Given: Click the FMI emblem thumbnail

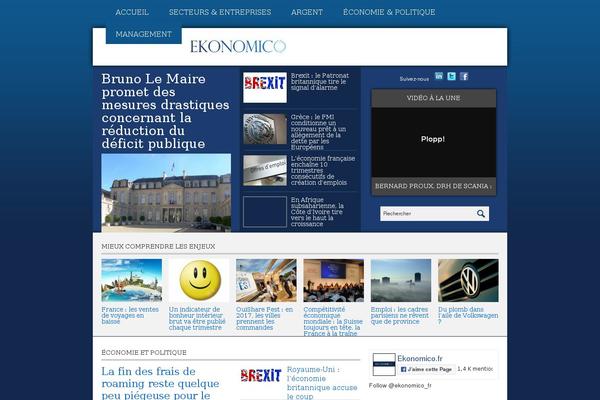Looking at the screenshot, I should [x=265, y=129].
